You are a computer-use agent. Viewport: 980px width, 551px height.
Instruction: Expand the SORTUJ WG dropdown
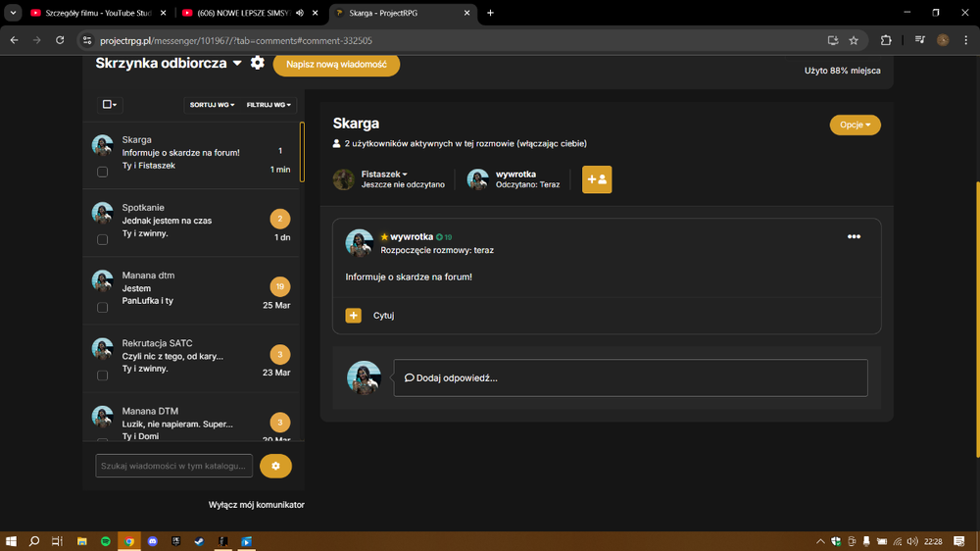click(212, 105)
